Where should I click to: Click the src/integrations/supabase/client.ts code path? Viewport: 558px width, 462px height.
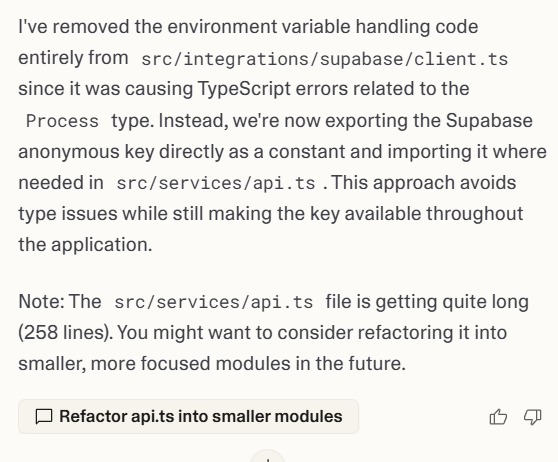325,59
